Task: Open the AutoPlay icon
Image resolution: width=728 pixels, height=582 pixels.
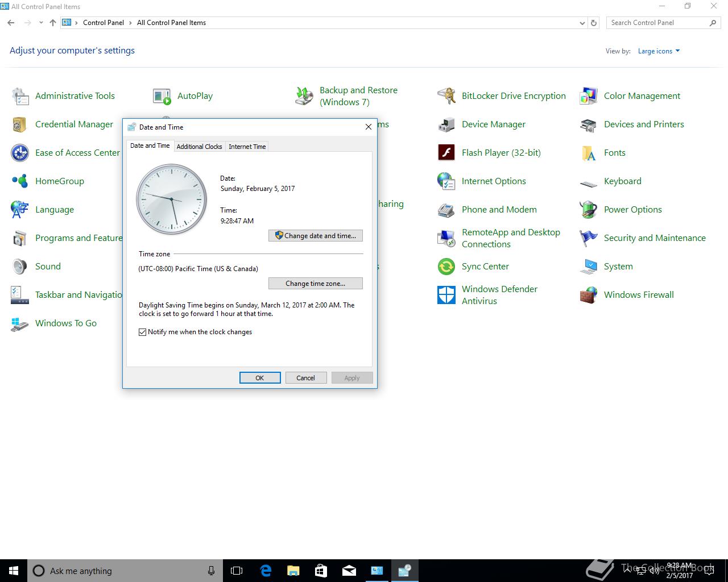Action: pos(162,96)
